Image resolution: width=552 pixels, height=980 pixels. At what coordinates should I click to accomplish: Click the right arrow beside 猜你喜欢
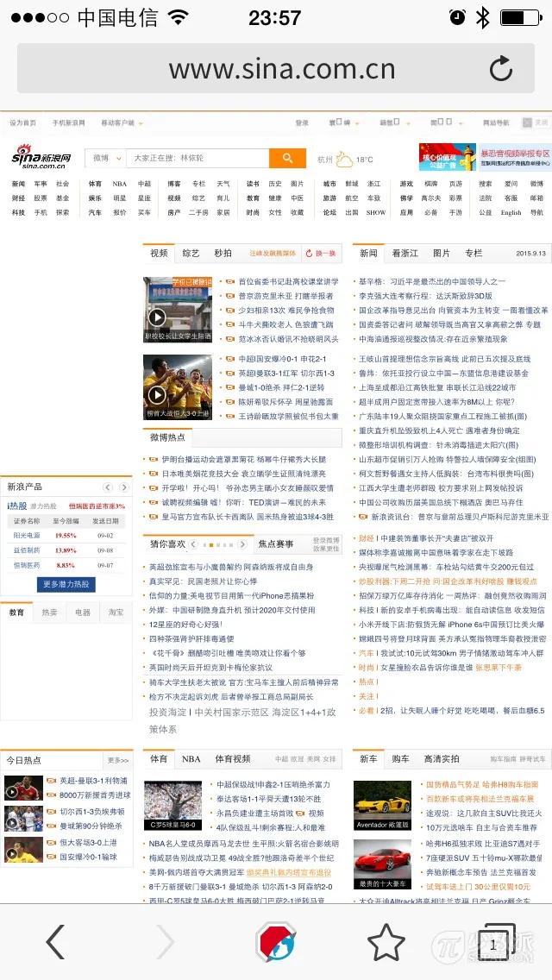tap(242, 544)
